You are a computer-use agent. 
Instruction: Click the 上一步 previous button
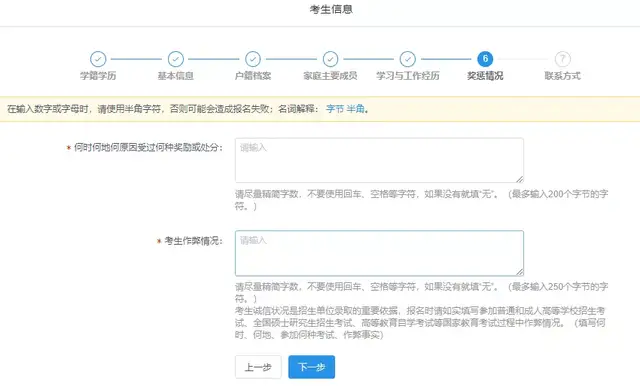pyautogui.click(x=258, y=367)
